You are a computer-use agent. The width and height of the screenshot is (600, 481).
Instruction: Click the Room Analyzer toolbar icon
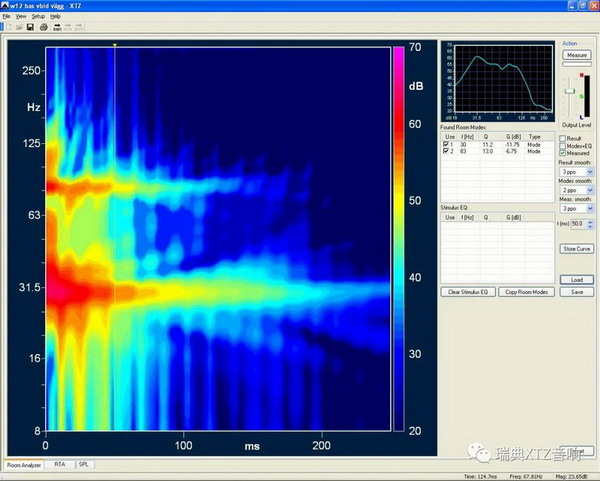(56, 26)
